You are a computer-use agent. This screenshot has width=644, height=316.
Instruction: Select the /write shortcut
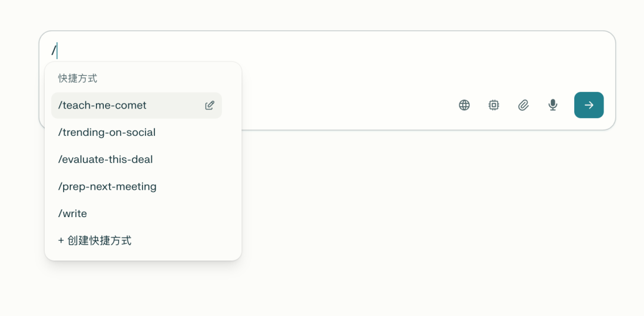click(73, 213)
